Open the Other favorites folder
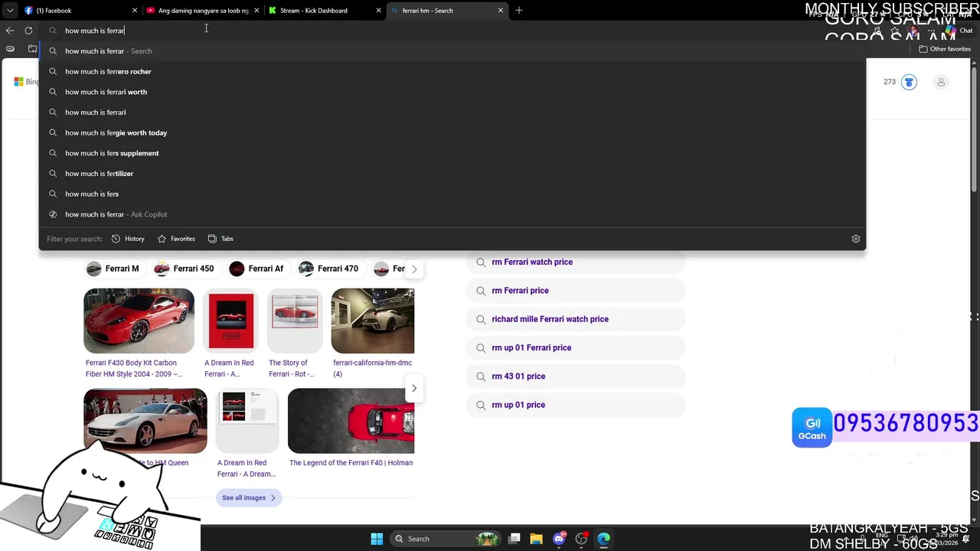This screenshot has height=551, width=980. pyautogui.click(x=945, y=49)
